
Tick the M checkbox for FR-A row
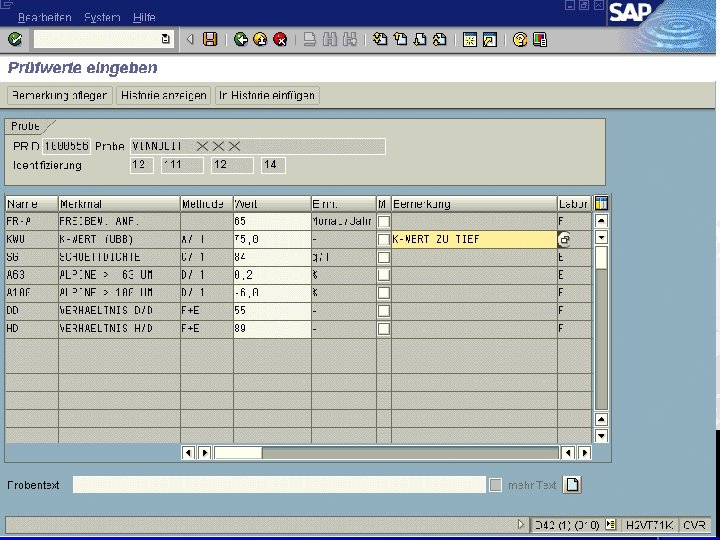tap(383, 221)
